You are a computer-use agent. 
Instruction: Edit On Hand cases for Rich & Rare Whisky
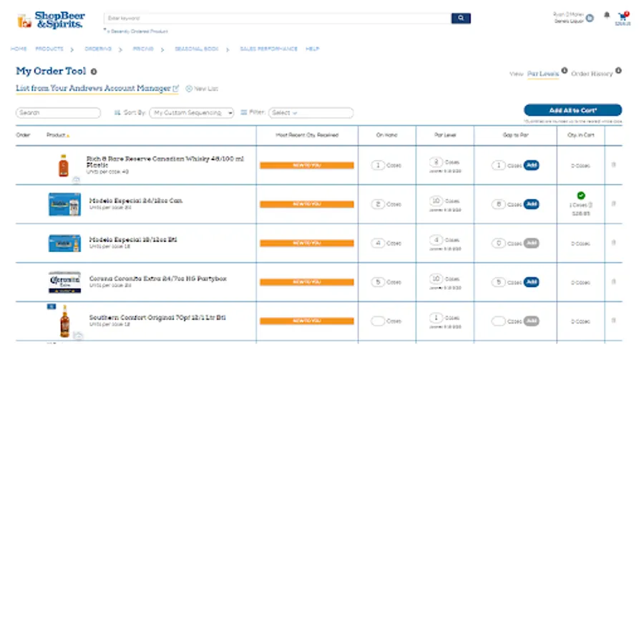click(378, 165)
